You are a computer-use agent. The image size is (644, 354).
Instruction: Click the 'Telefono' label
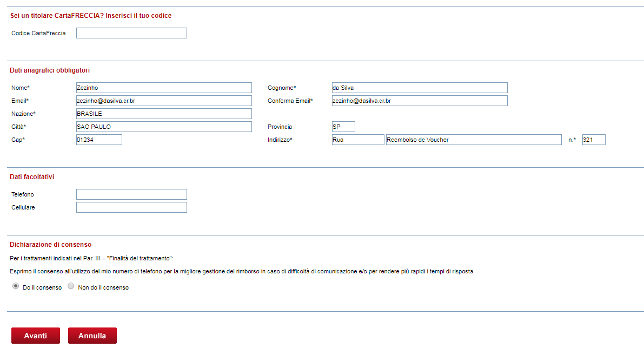tap(23, 194)
